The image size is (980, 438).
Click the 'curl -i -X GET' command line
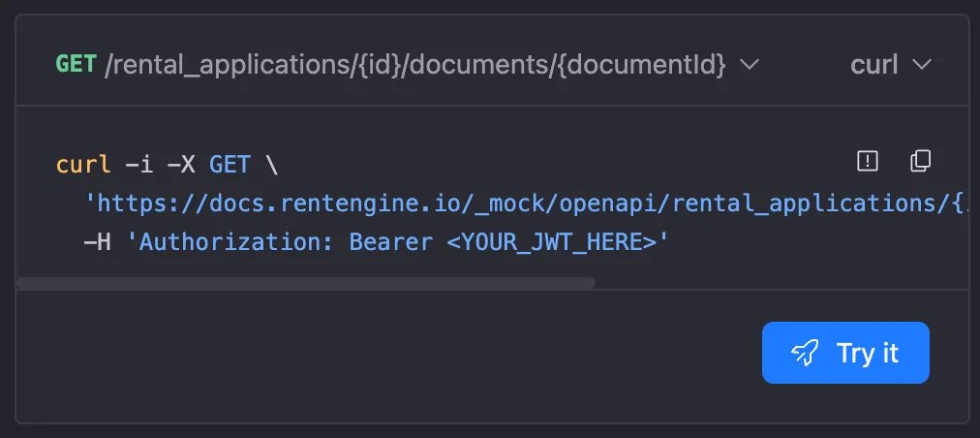tap(167, 165)
